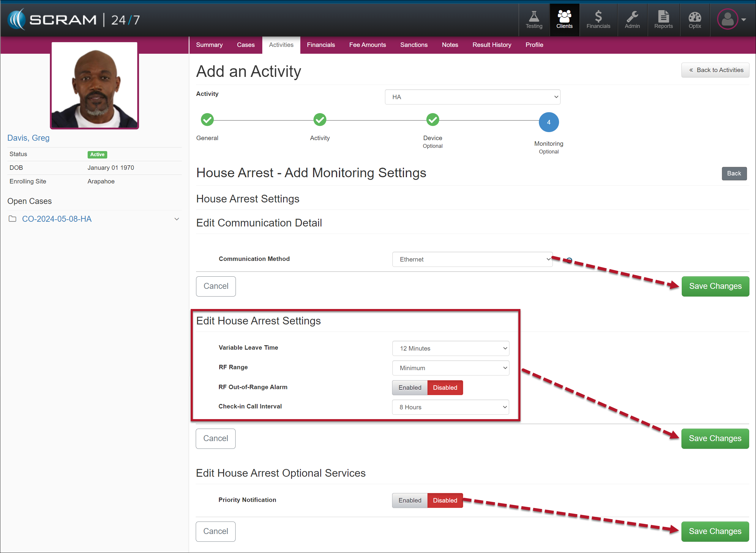Set Priority Notification to Enabled
The width and height of the screenshot is (756, 553).
410,500
